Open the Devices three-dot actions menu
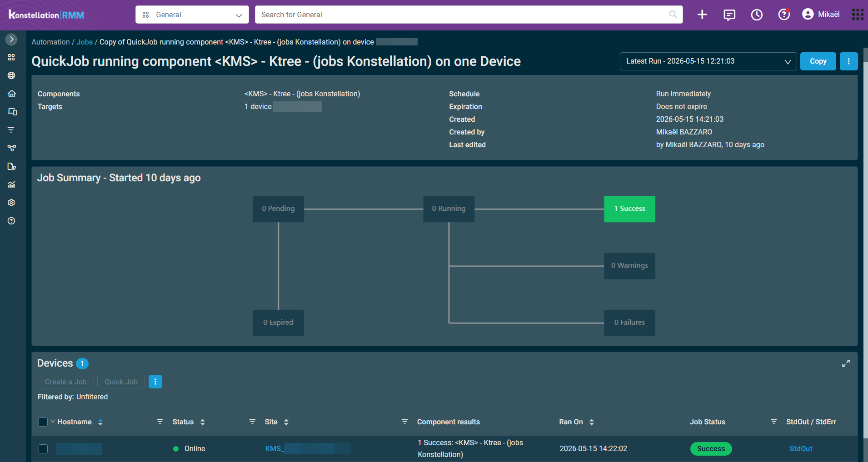Image resolution: width=868 pixels, height=462 pixels. point(155,382)
